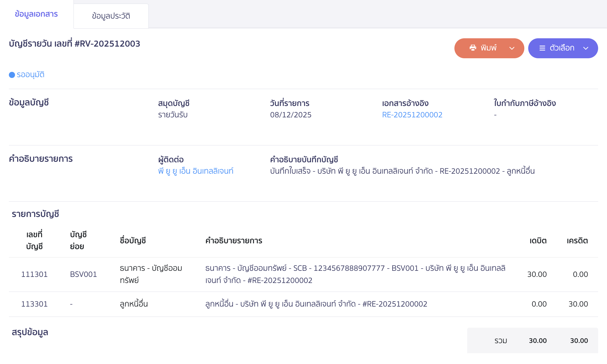This screenshot has width=607, height=364.
Task: Click the blue รออนุมัติ status dot
Action: (x=12, y=75)
